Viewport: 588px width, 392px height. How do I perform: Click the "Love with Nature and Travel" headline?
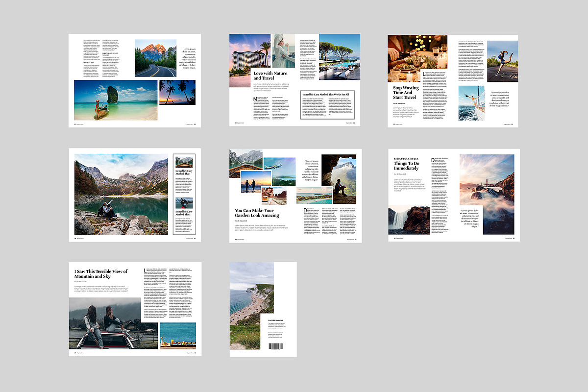click(x=270, y=76)
